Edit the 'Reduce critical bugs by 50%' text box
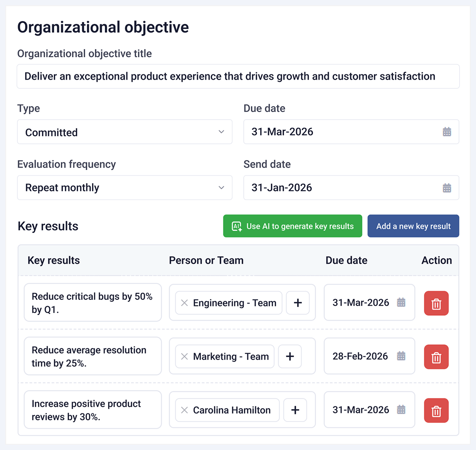 93,303
